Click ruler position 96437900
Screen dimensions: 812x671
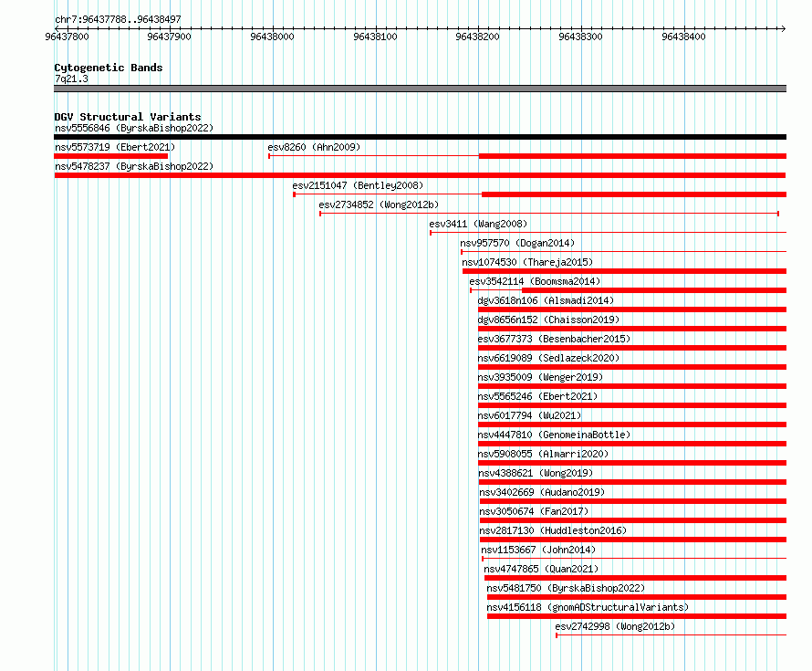tap(170, 37)
